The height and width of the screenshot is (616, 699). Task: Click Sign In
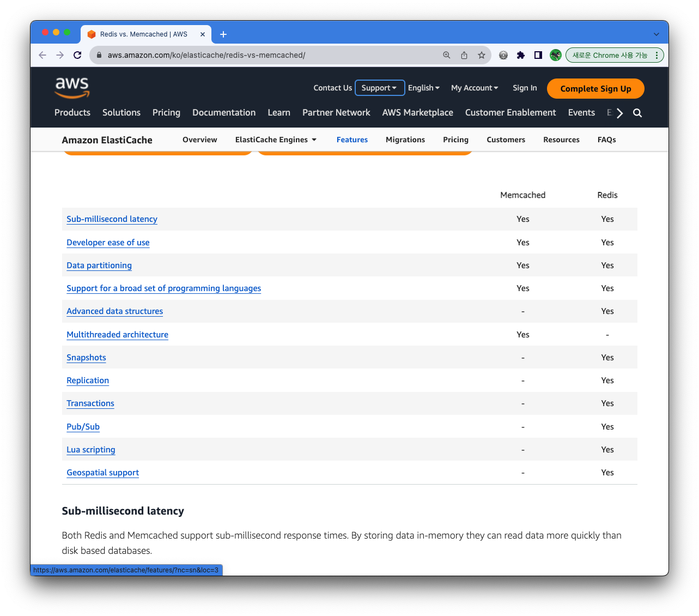click(525, 88)
